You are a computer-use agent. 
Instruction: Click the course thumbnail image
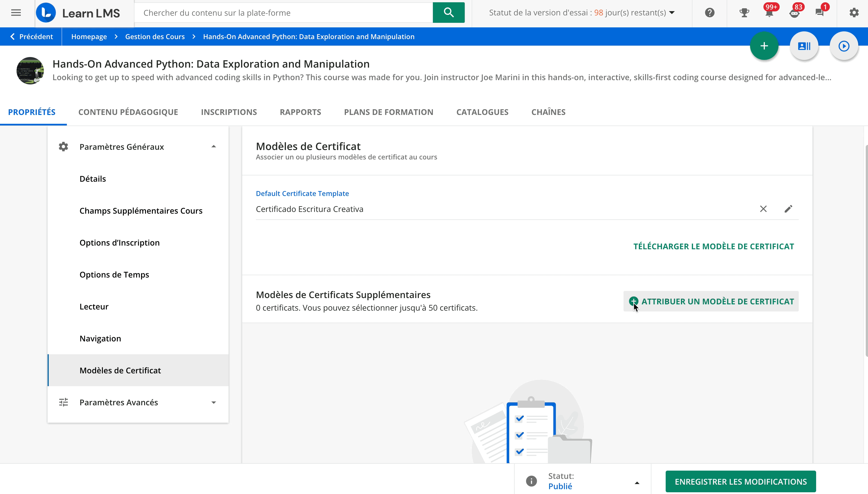tap(30, 70)
